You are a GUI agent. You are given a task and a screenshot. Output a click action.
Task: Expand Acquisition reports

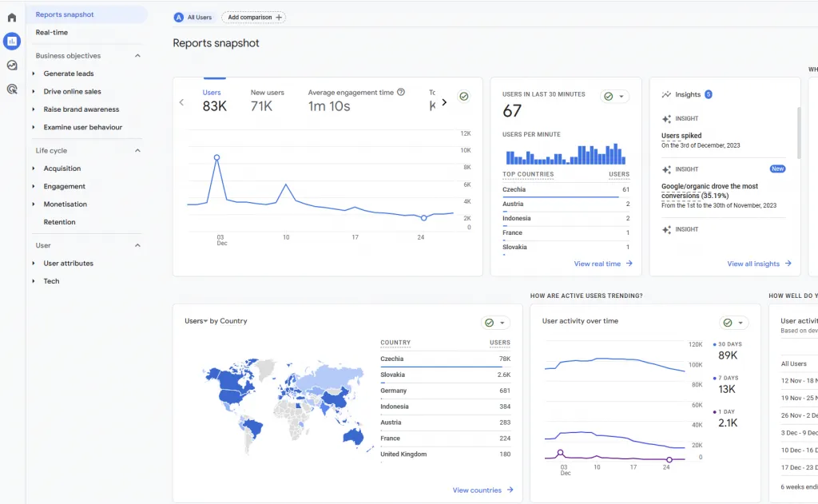click(x=34, y=169)
